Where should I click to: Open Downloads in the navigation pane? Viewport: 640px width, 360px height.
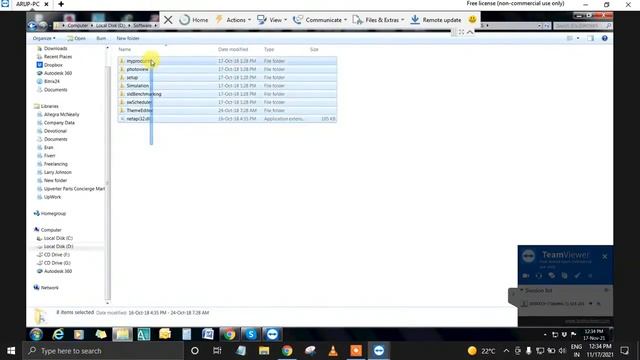(x=55, y=48)
